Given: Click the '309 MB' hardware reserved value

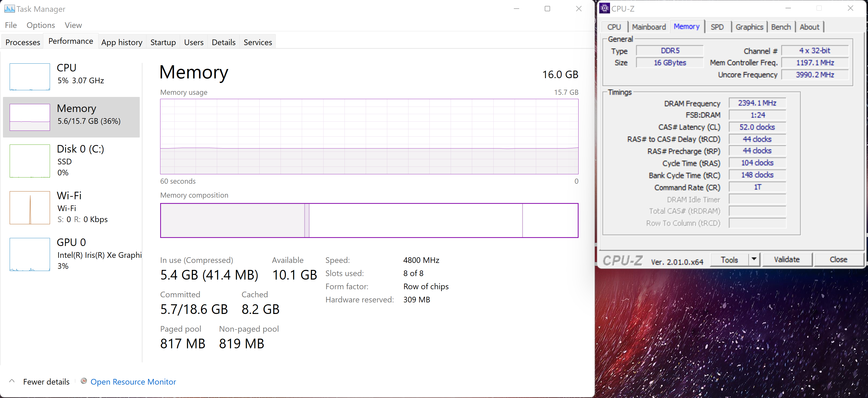Looking at the screenshot, I should click(x=417, y=299).
